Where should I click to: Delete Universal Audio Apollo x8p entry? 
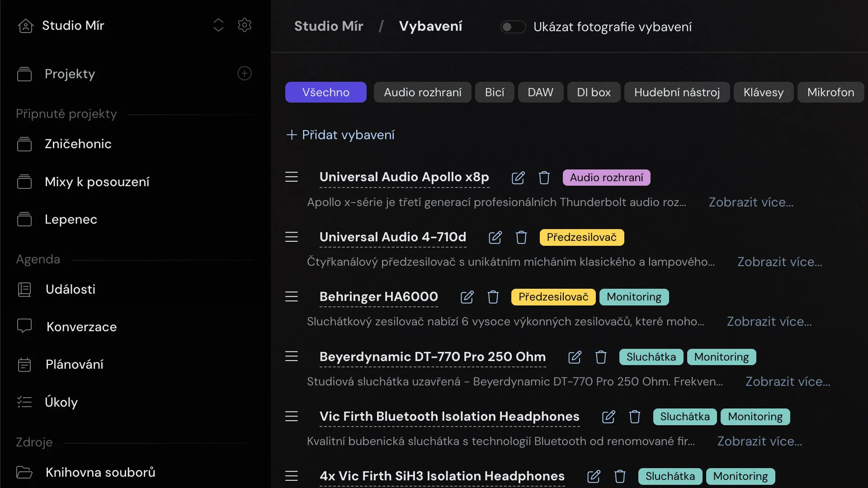[x=544, y=178]
